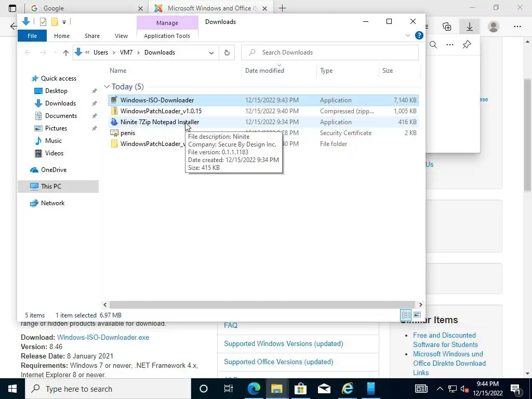Sort by the Size column header
Viewport: 532px width, 399px height.
point(388,71)
